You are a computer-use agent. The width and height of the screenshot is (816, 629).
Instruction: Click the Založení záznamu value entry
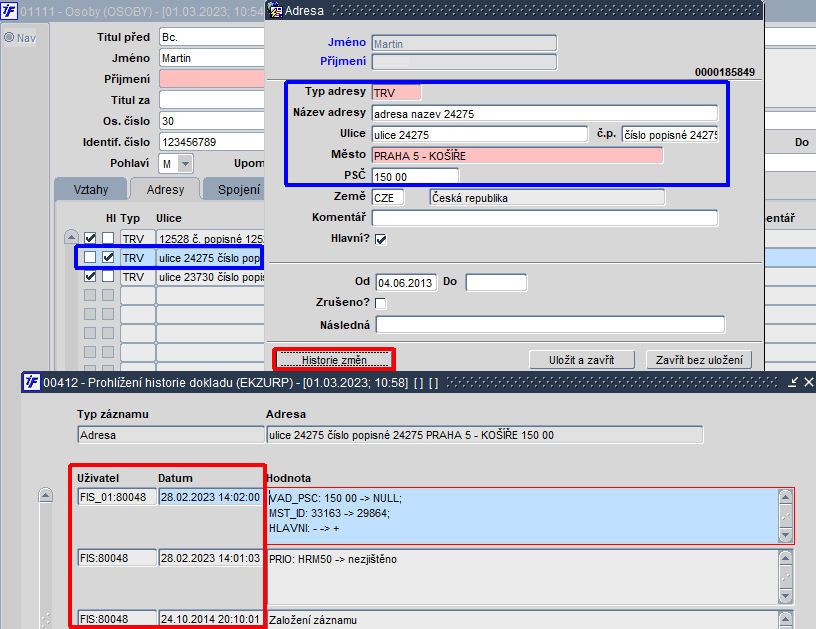point(522,620)
